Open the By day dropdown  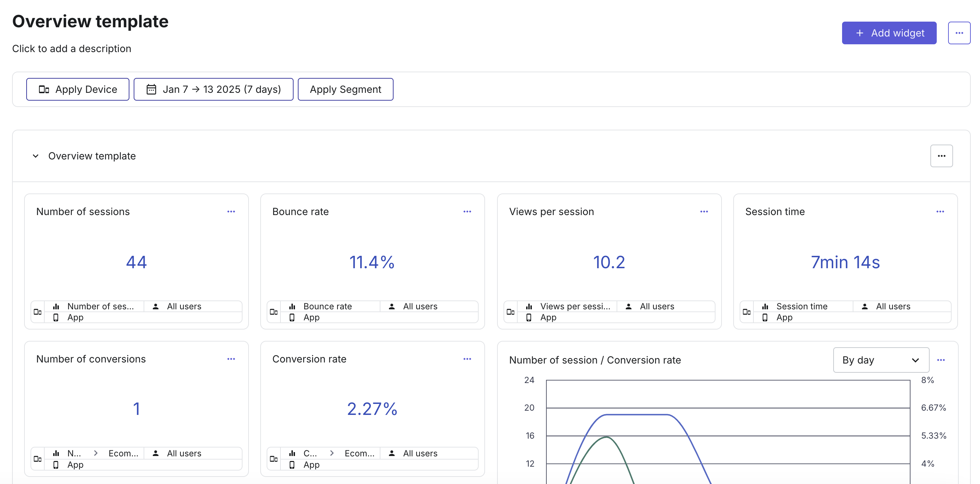coord(881,360)
